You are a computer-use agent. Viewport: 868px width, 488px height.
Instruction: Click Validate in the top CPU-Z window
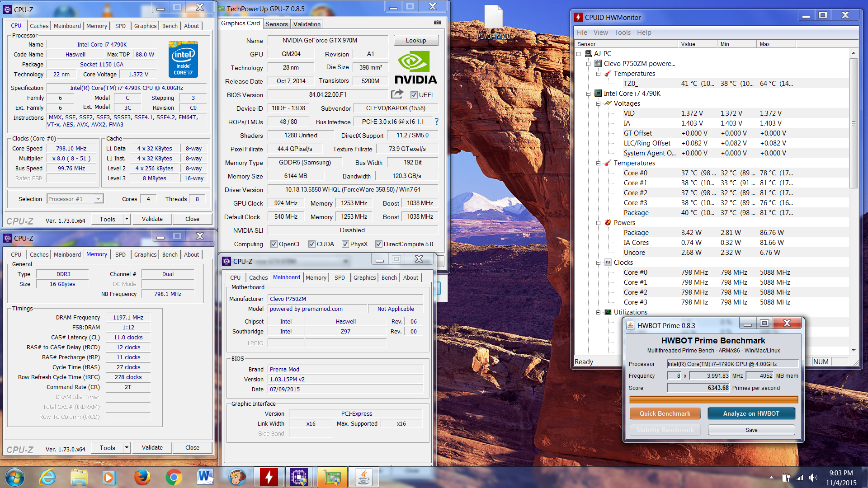pos(152,219)
